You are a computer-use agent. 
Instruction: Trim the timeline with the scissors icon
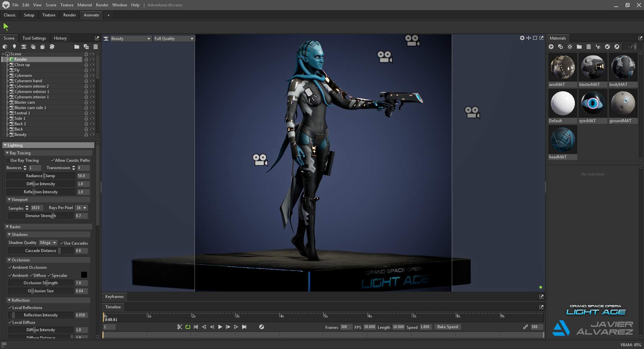click(x=180, y=327)
